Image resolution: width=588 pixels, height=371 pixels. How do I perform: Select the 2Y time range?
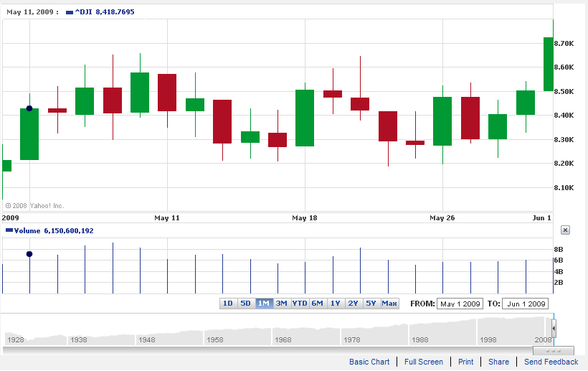pyautogui.click(x=354, y=304)
